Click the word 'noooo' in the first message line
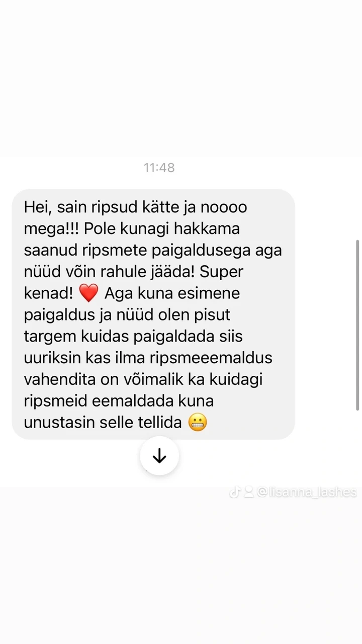This screenshot has width=362, height=644. (x=224, y=207)
